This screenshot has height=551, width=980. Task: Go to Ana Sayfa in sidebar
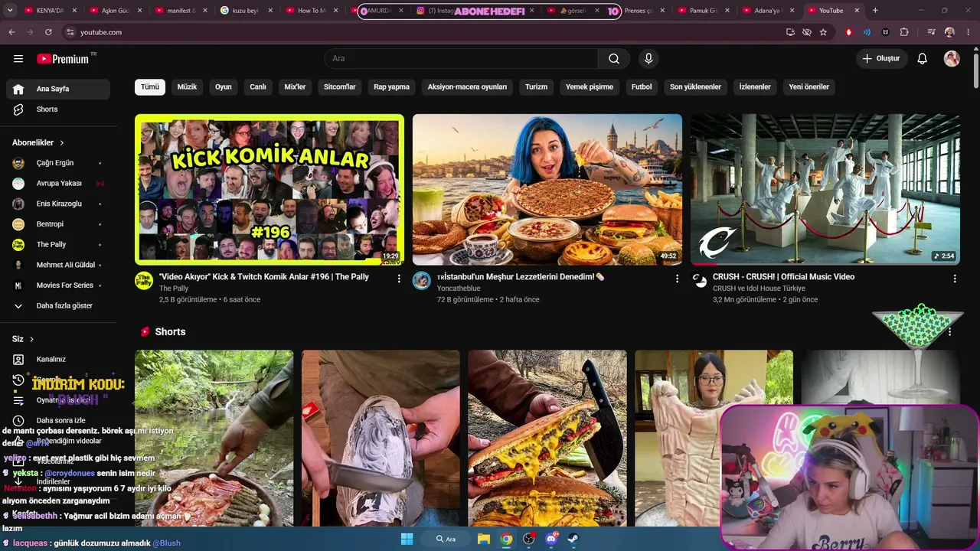(58, 89)
